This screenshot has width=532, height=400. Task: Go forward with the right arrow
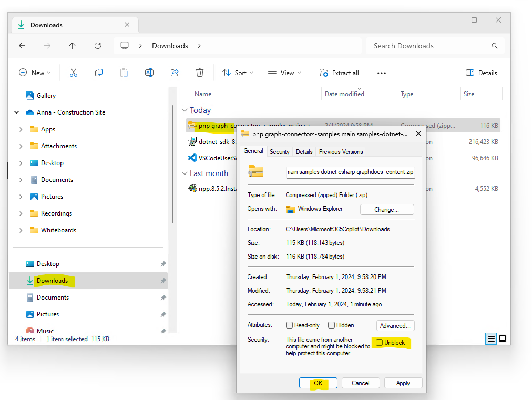(x=47, y=46)
